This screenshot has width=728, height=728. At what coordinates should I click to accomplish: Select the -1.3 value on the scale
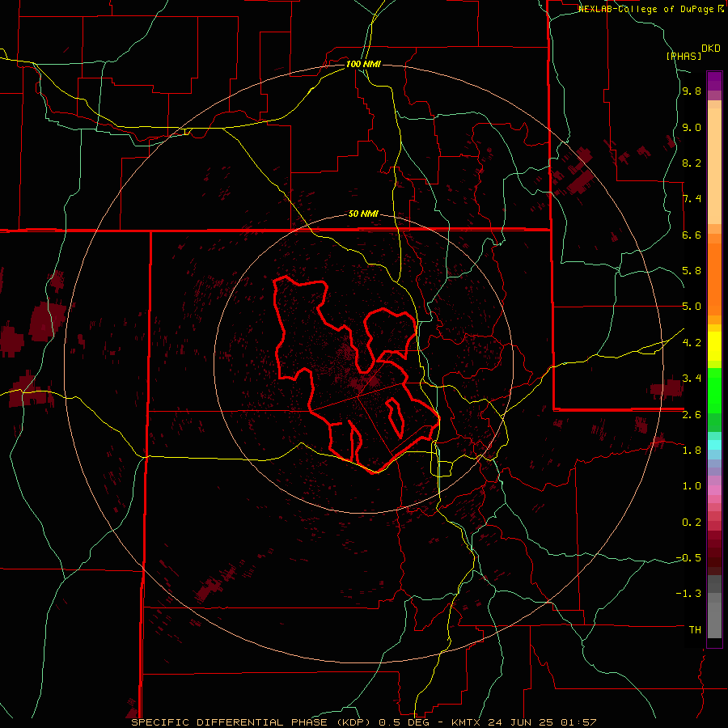coord(688,594)
